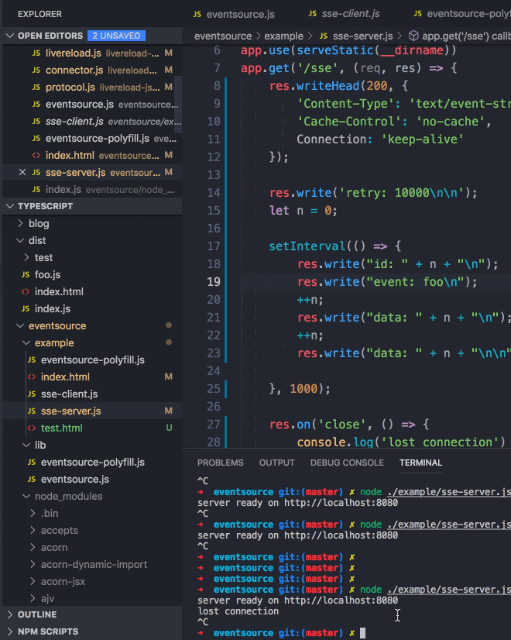Open index.js in the Open Editors list
Image resolution: width=511 pixels, height=640 pixels.
(92, 189)
